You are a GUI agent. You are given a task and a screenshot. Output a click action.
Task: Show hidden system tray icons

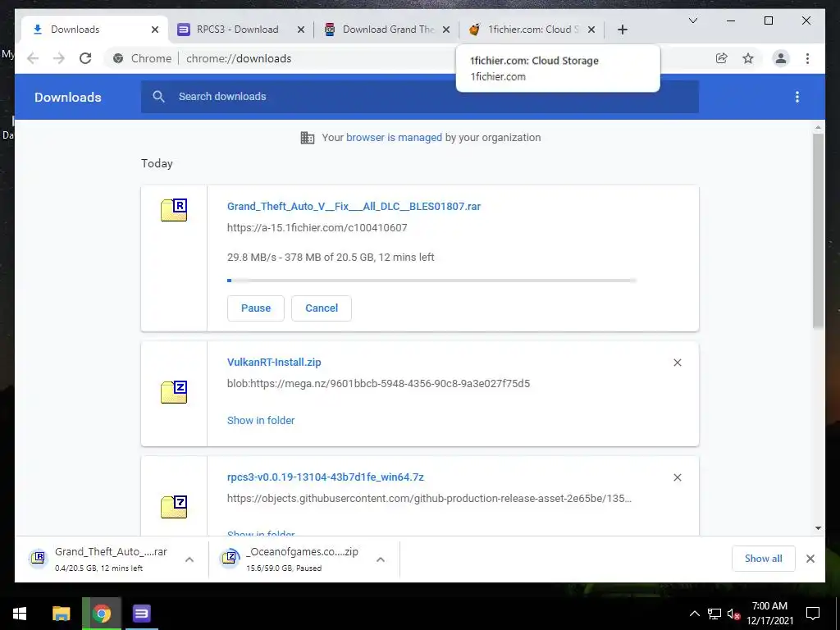[x=694, y=614]
